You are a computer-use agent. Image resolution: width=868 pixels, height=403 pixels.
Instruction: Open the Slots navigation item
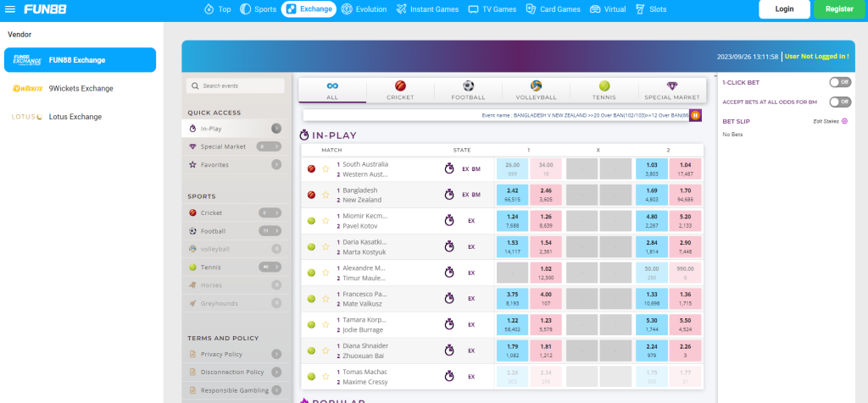pyautogui.click(x=651, y=9)
